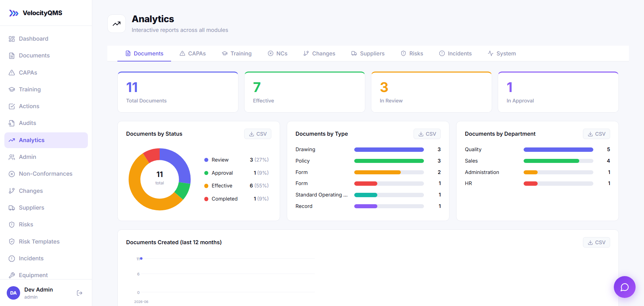Click the Record type bar
This screenshot has height=306, width=644.
[389, 206]
